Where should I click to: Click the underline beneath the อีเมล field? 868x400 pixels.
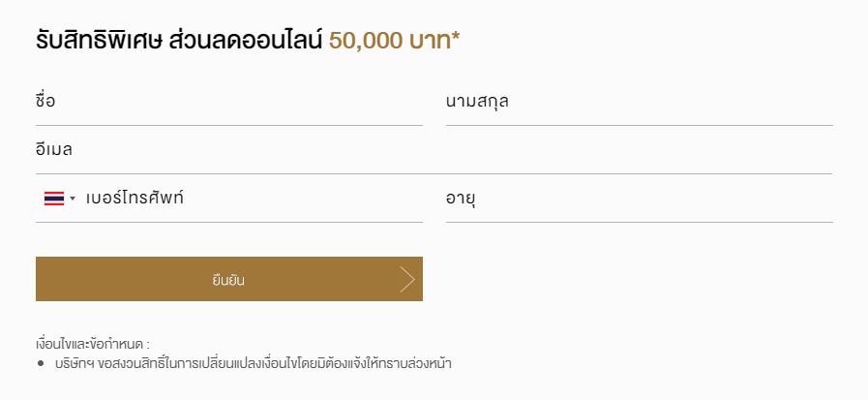click(x=434, y=174)
